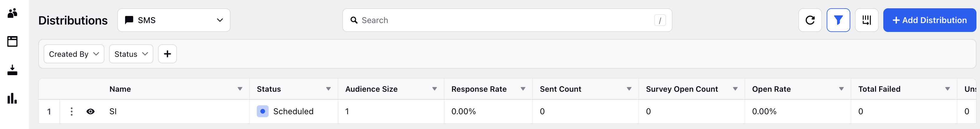Image resolution: width=980 pixels, height=129 pixels.
Task: Open the Sent Count column menu arrow
Action: coord(629,89)
